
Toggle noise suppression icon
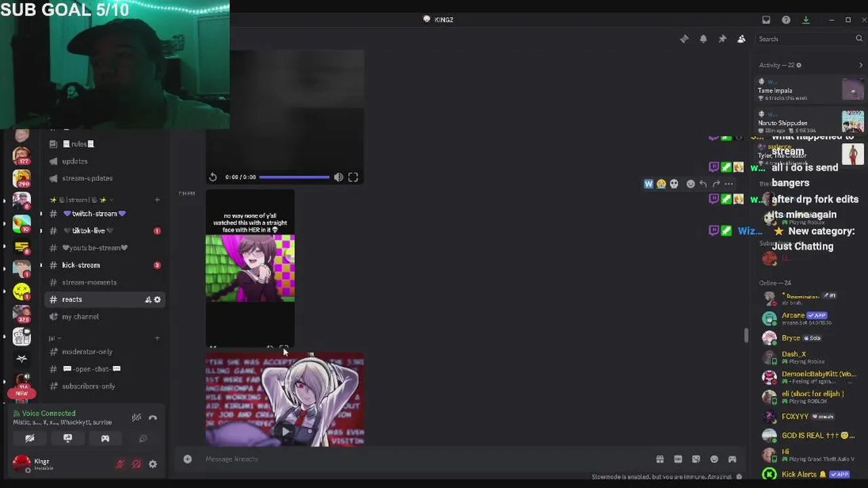[136, 418]
